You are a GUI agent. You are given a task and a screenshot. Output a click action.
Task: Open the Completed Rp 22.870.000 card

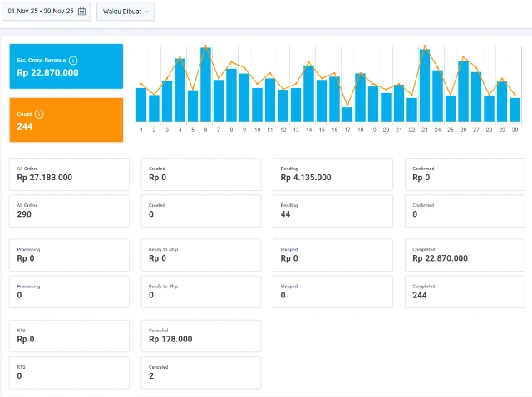click(464, 255)
